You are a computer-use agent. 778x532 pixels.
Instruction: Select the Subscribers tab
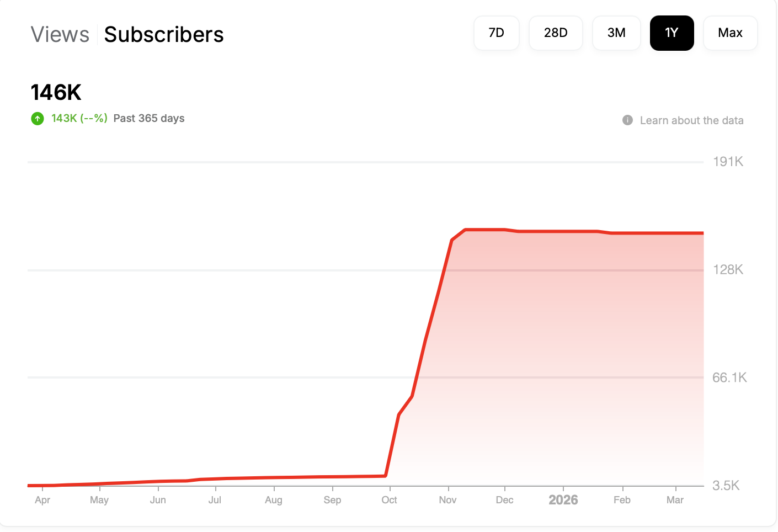pyautogui.click(x=164, y=35)
